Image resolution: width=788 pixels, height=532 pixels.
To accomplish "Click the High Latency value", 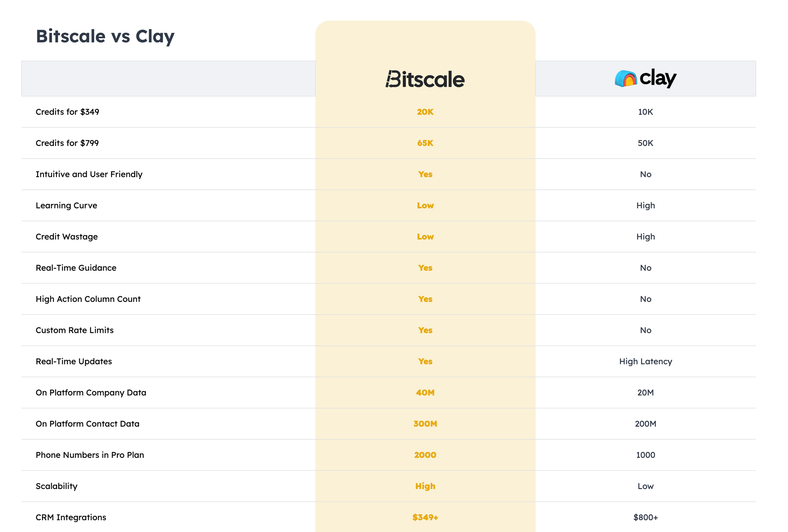I will (x=645, y=361).
